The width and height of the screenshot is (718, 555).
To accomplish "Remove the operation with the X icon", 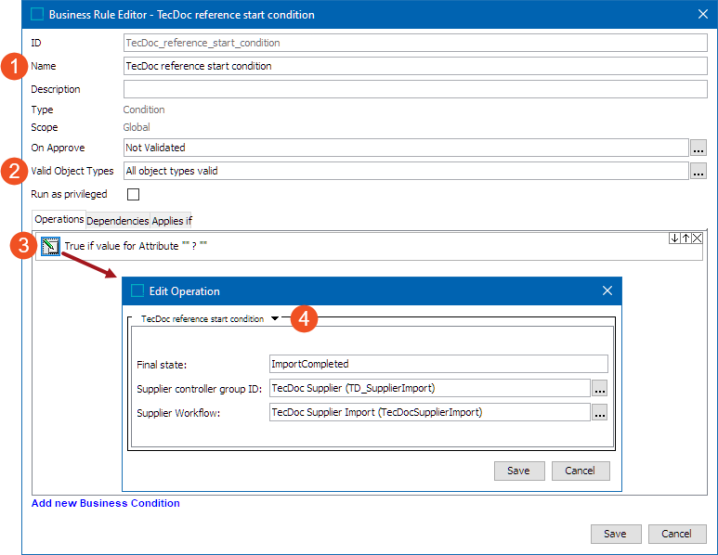I will tap(697, 238).
